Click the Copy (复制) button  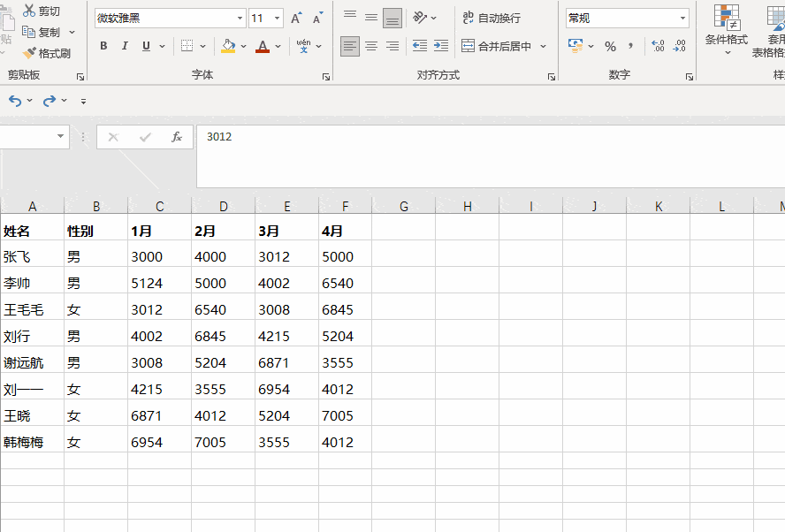click(42, 32)
